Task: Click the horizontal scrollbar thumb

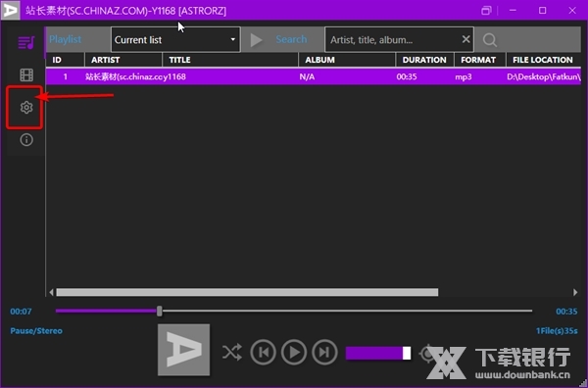Action: click(247, 292)
